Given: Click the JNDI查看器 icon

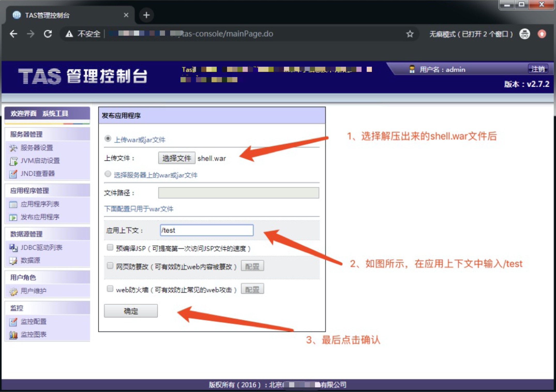Looking at the screenshot, I should (x=13, y=174).
